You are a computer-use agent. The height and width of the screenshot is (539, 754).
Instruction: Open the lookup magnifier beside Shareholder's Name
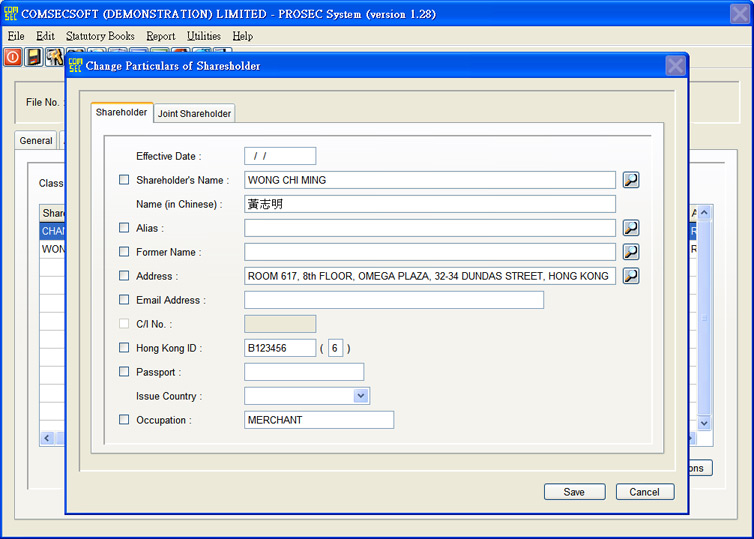tap(631, 180)
